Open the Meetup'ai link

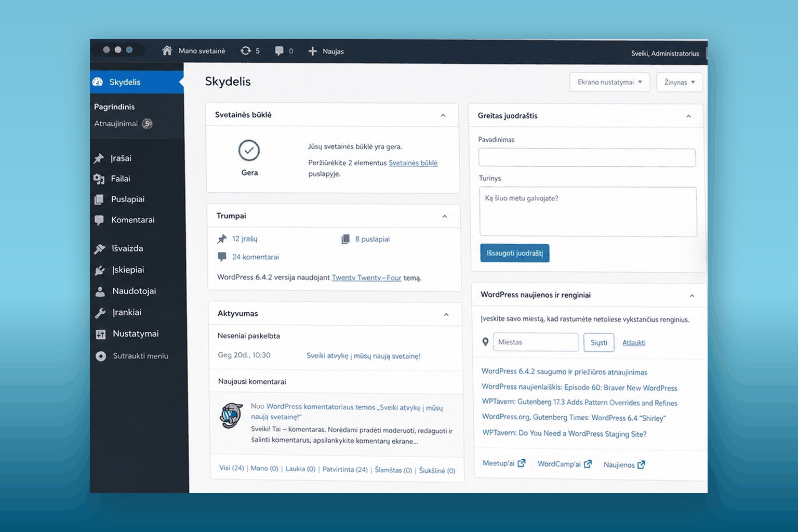pos(498,463)
